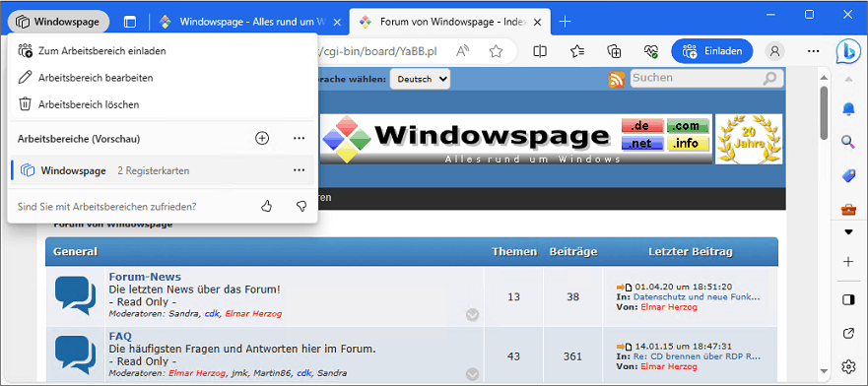Open split screen icon

coord(540,51)
